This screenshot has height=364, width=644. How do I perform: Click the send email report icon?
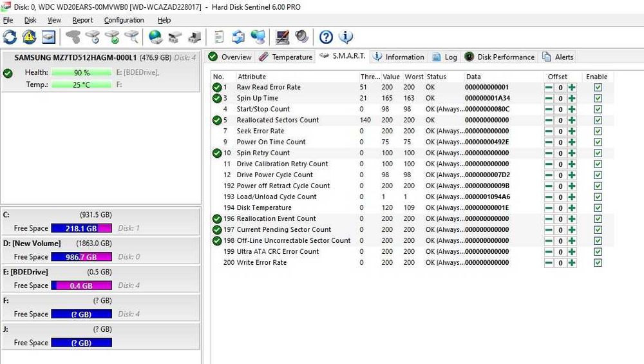click(x=238, y=37)
